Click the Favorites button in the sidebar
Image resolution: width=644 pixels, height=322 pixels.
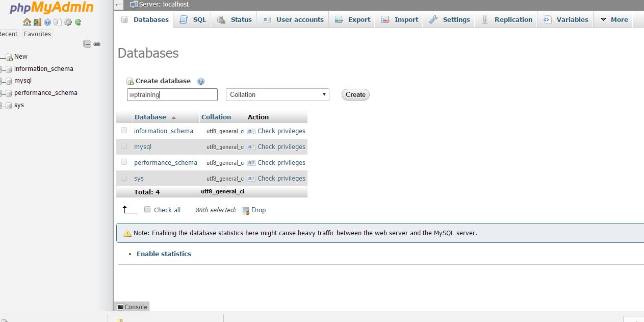click(x=37, y=34)
